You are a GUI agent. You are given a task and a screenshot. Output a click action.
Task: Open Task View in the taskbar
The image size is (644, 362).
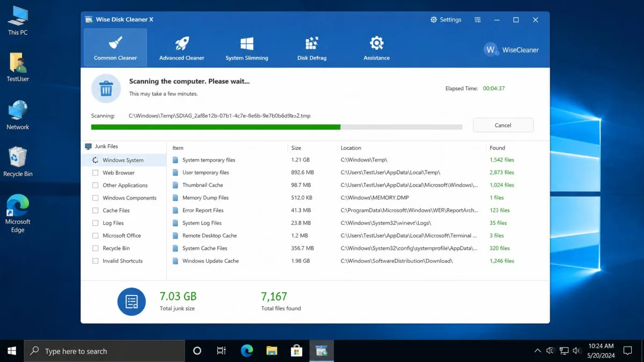(221, 351)
